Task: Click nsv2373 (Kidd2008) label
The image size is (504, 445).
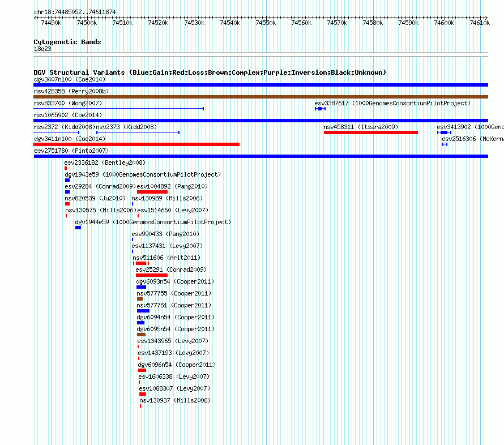Action: pos(126,127)
